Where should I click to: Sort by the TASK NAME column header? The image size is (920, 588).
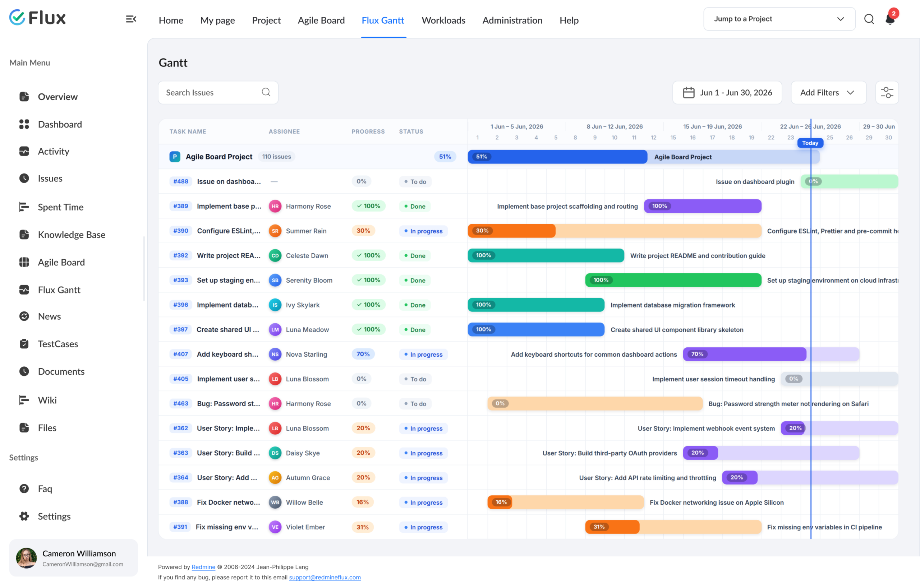188,131
